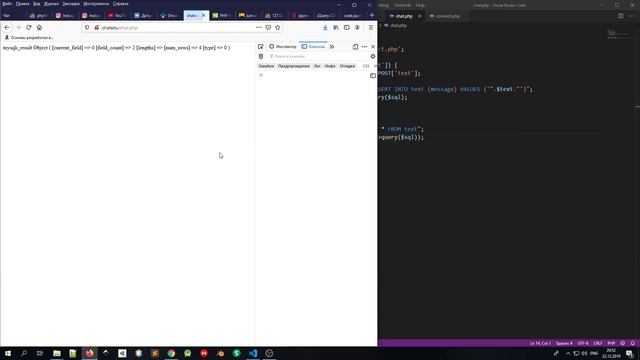Go back in Firefox browser history
640x360 pixels.
(7, 27)
